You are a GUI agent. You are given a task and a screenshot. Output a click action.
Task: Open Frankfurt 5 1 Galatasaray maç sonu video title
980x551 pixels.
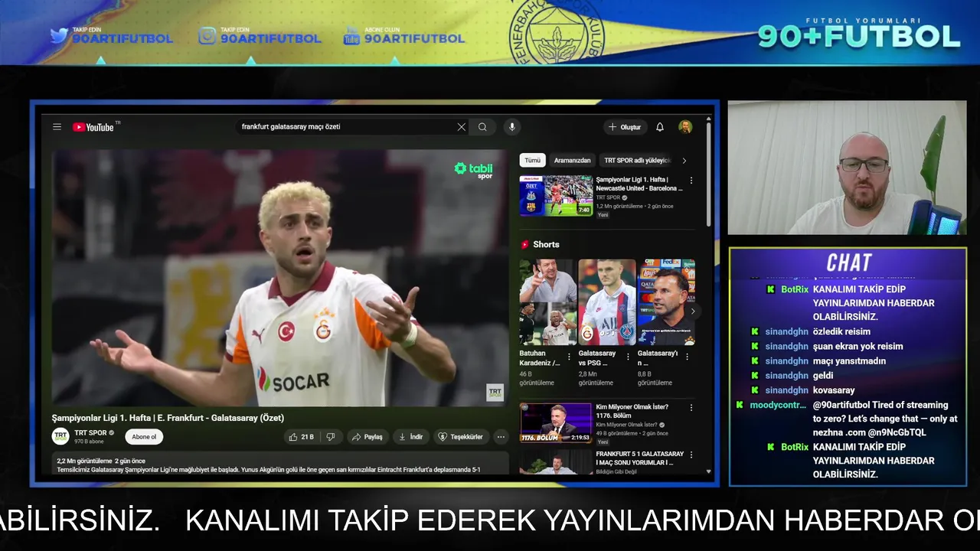640,458
